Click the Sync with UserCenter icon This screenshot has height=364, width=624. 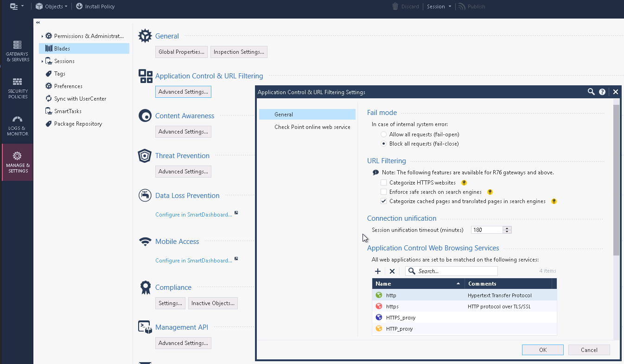[x=49, y=98]
